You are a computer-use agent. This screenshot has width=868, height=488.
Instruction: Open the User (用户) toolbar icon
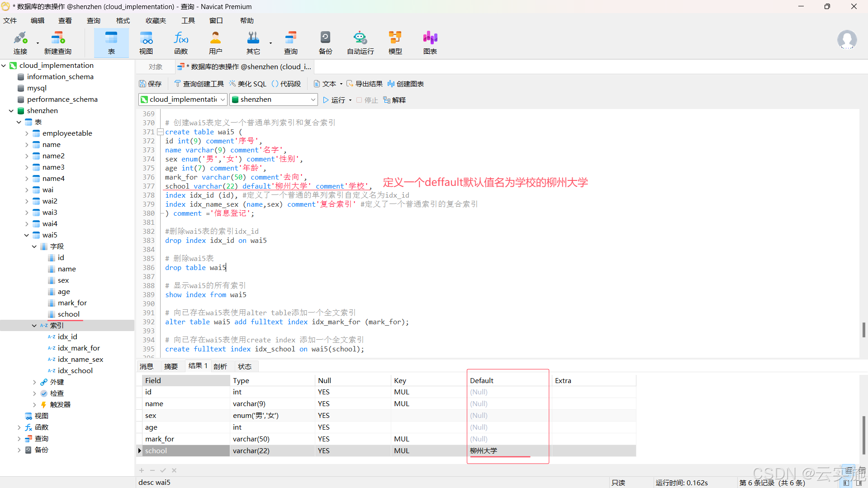(x=216, y=43)
